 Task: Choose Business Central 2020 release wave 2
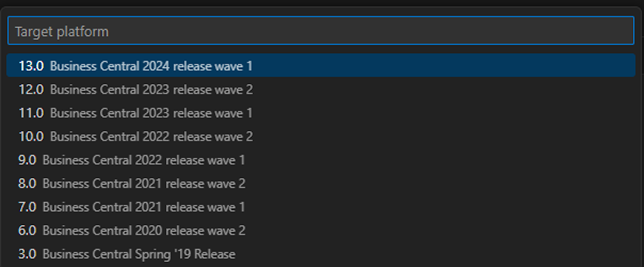click(144, 231)
